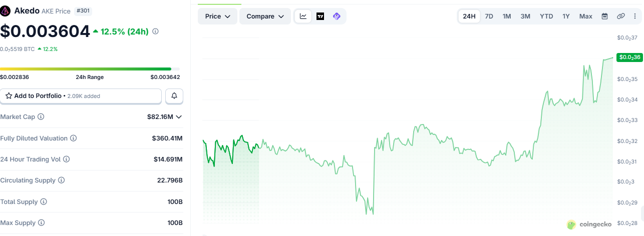
Task: Click the #301 rank badge
Action: [83, 10]
